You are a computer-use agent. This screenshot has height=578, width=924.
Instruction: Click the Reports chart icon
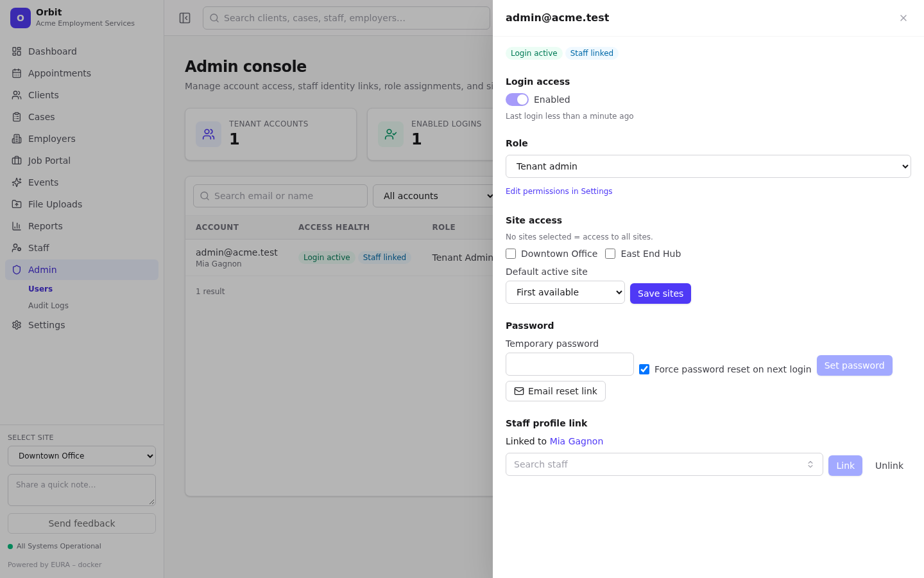tap(17, 226)
